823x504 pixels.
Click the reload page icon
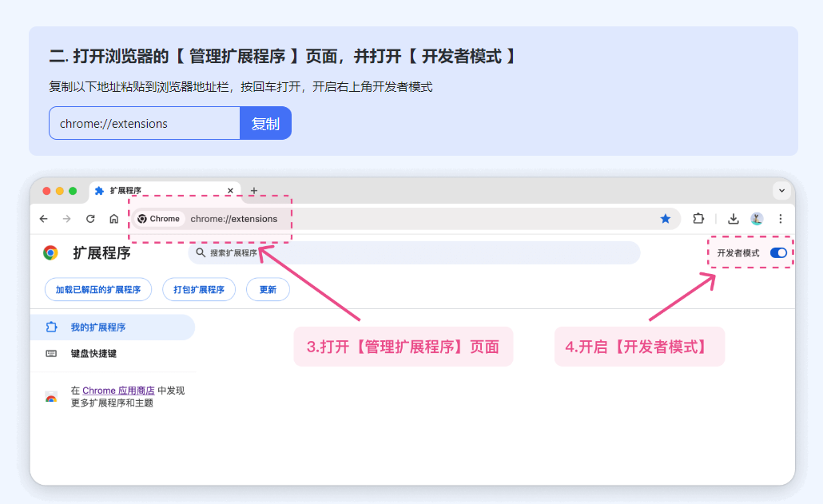click(x=90, y=219)
